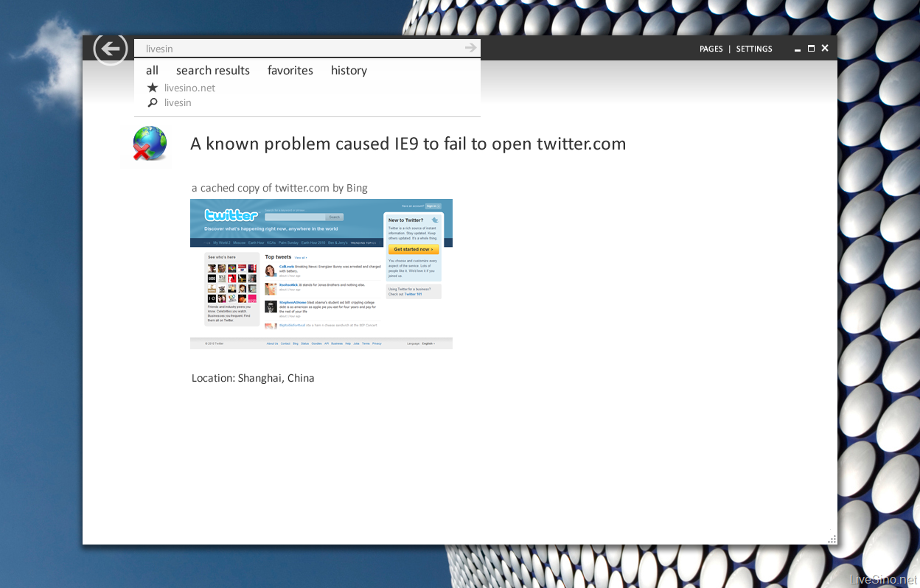The image size is (920, 588).
Task: Click the Twitter logo in cached preview
Action: point(231,215)
